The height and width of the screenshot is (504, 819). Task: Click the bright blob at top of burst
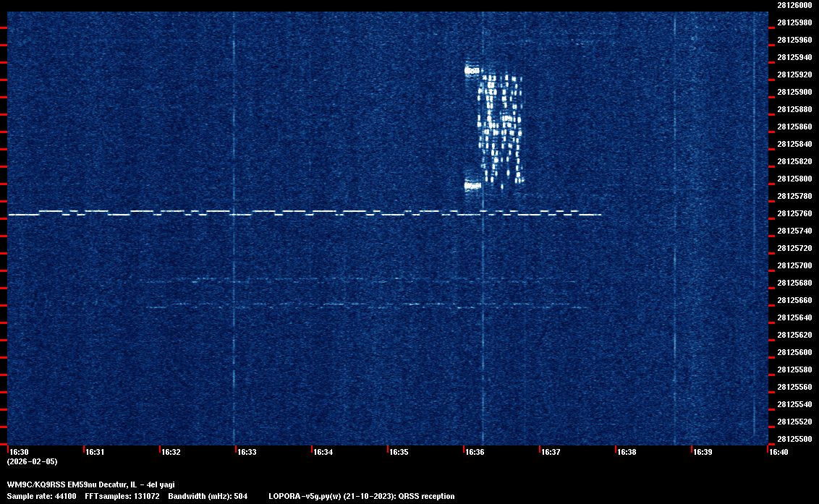472,70
